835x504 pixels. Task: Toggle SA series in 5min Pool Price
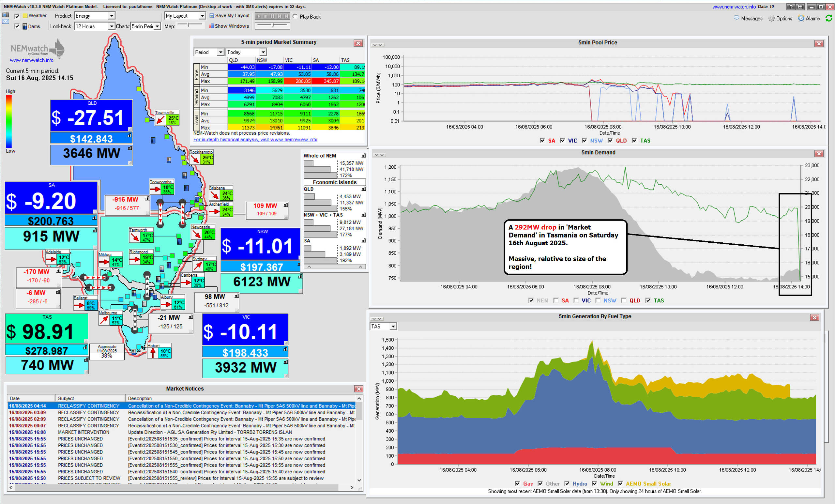tap(542, 140)
